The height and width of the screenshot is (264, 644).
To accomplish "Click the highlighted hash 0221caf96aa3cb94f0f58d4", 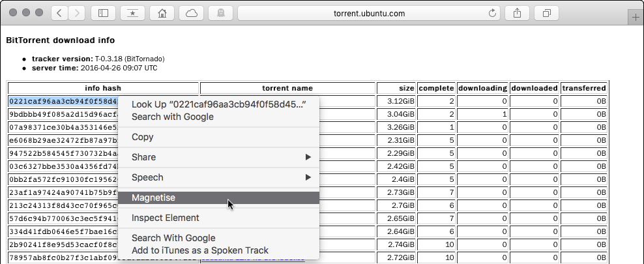I will click(x=64, y=101).
